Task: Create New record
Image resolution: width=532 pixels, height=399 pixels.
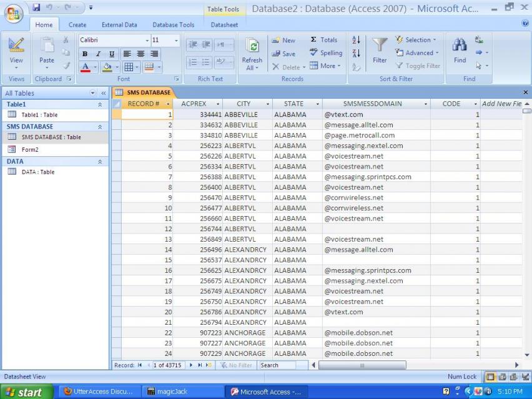Action: (283, 40)
